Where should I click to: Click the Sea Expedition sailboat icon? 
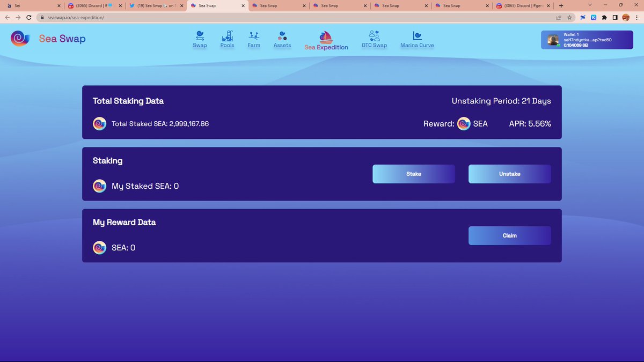tap(326, 37)
